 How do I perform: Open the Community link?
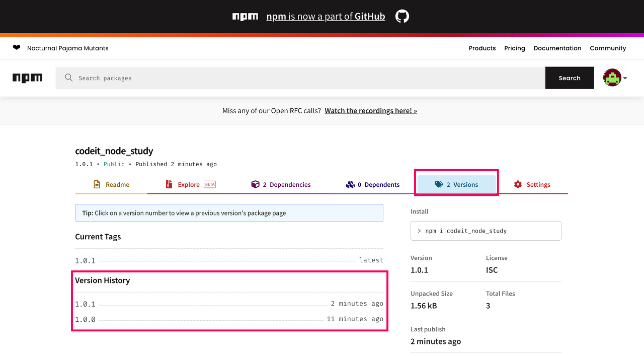point(608,48)
